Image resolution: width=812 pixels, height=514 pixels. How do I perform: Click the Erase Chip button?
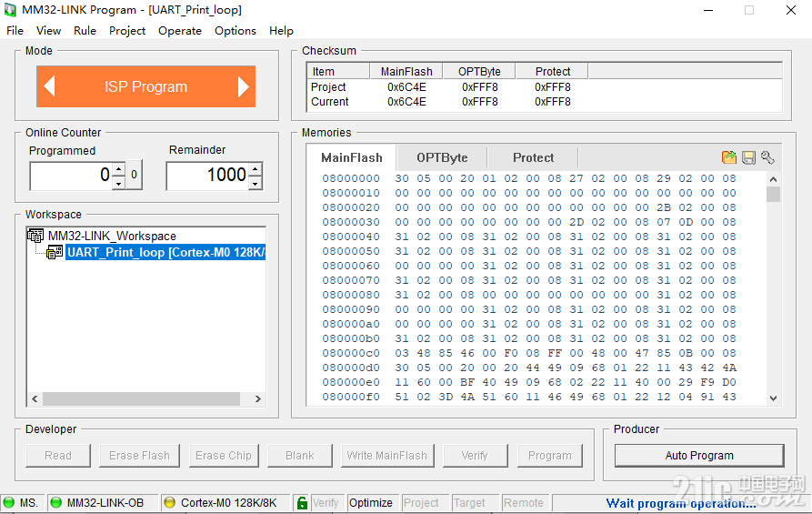click(224, 456)
